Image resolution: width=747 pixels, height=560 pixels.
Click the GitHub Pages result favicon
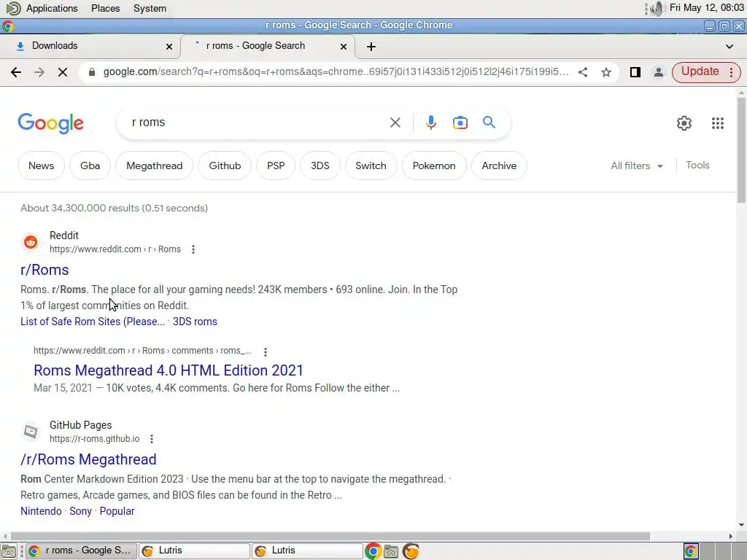tap(31, 432)
